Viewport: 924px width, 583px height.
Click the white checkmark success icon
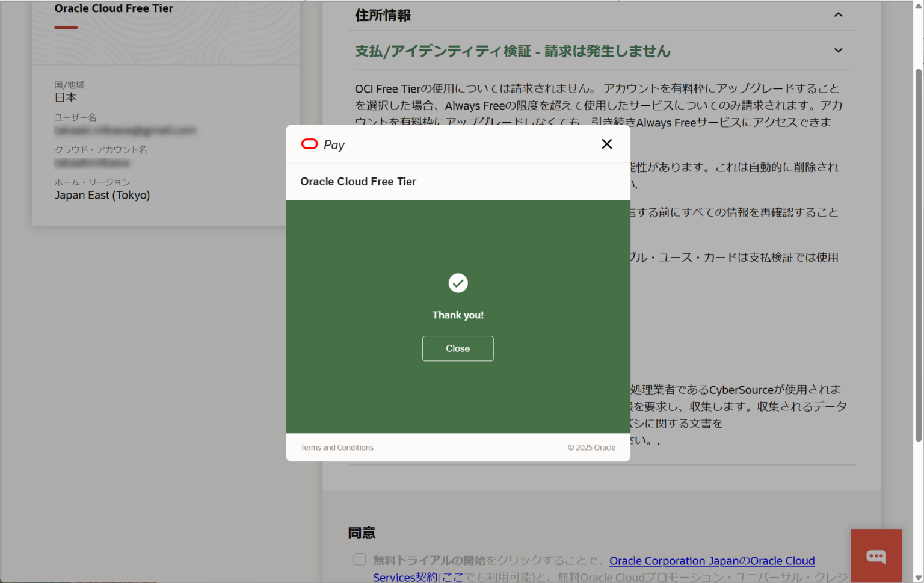pyautogui.click(x=458, y=283)
